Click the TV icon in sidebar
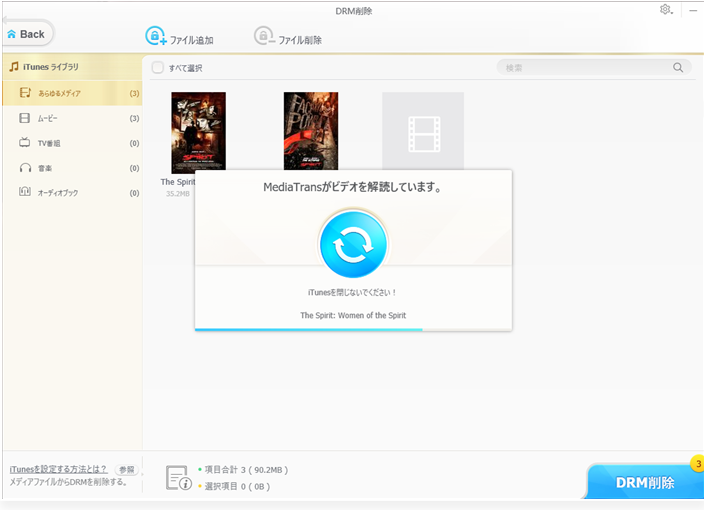704x510 pixels. click(x=25, y=143)
